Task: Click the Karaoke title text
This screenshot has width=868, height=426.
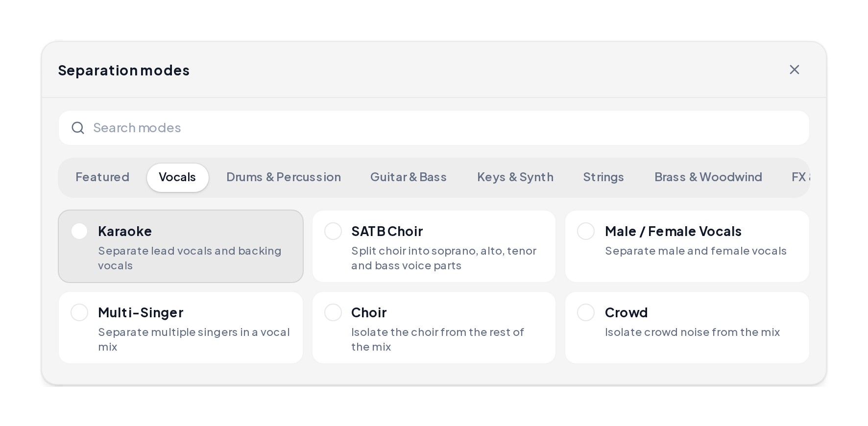Action: (125, 231)
